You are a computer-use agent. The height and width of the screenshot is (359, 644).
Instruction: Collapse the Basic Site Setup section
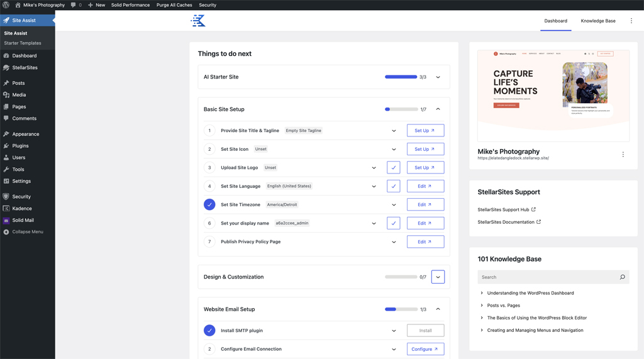click(x=438, y=109)
